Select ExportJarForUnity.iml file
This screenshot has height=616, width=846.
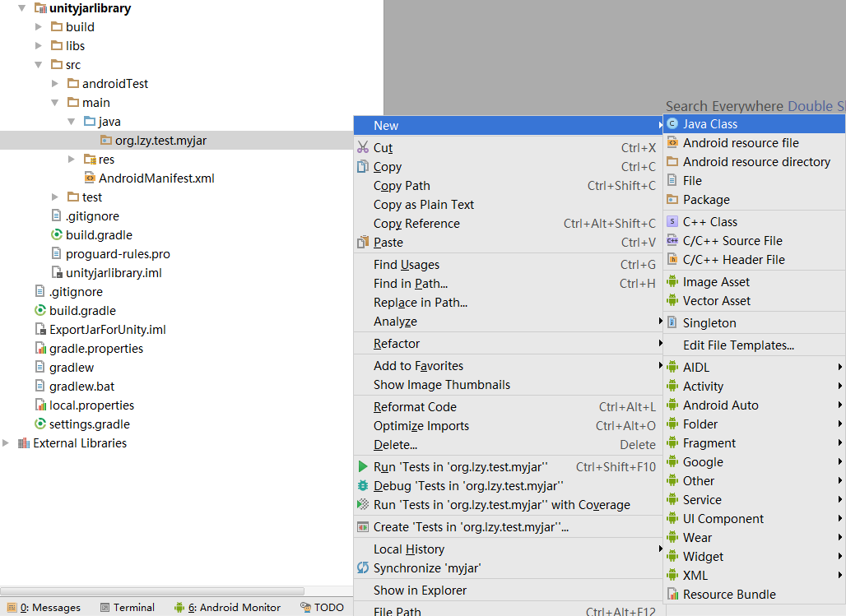click(107, 330)
